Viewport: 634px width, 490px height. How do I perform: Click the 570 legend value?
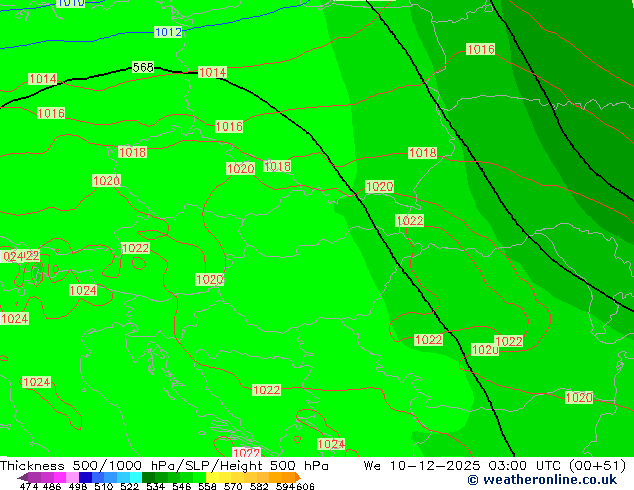tap(233, 486)
